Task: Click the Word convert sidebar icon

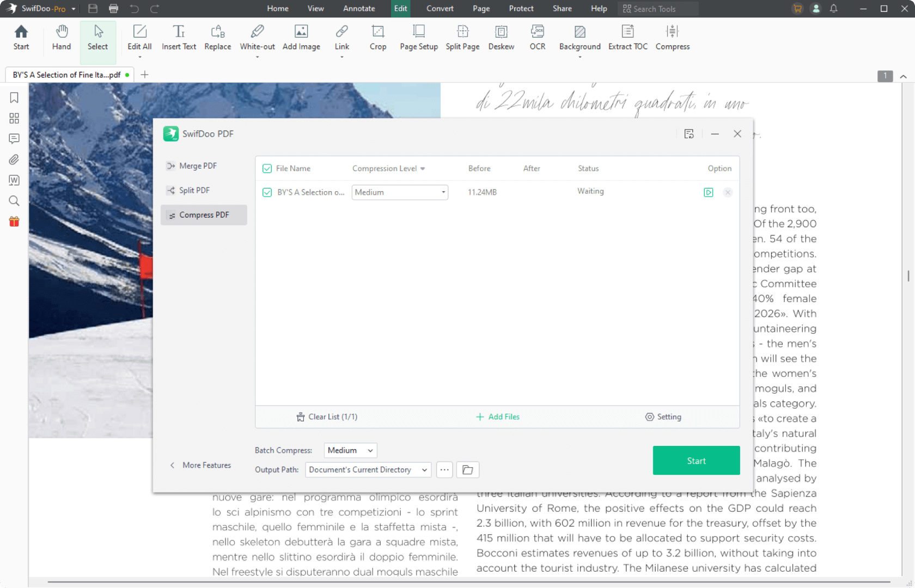Action: [14, 180]
